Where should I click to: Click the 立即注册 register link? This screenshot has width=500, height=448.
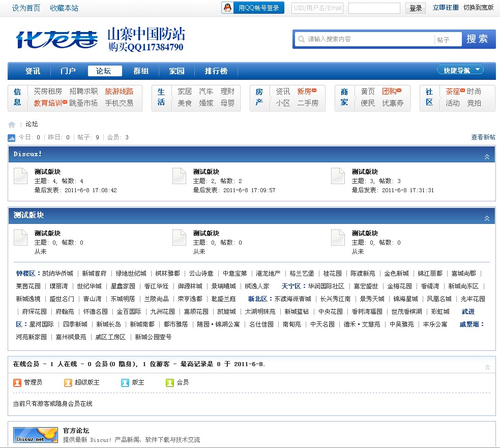pyautogui.click(x=446, y=7)
